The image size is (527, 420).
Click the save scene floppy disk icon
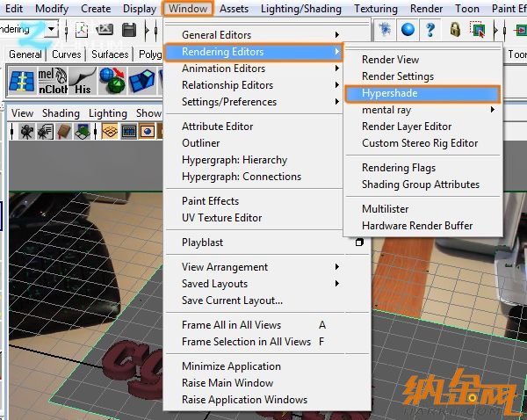[128, 30]
